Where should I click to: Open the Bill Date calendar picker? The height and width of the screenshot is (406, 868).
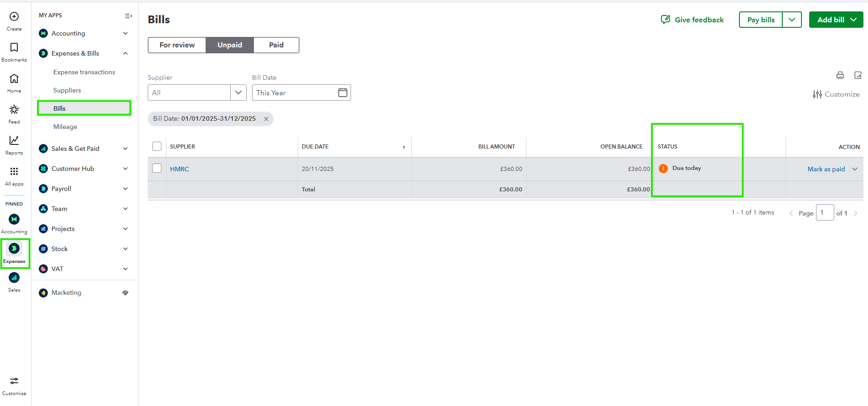point(343,93)
